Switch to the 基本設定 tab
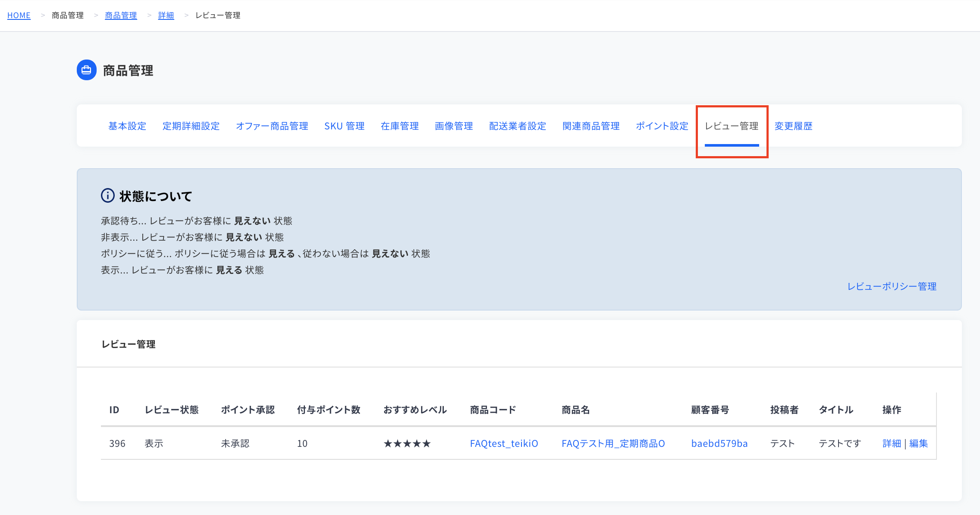This screenshot has width=980, height=515. click(127, 126)
